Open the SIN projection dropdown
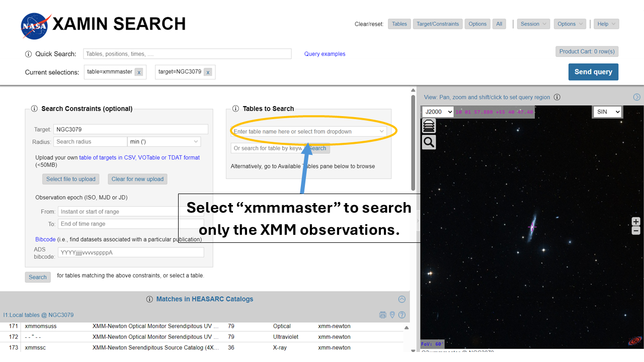Image resolution: width=644 pixels, height=362 pixels. pos(607,112)
